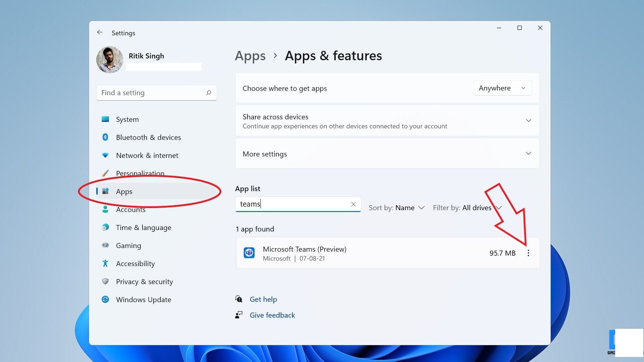Select Windows Update in sidebar
The width and height of the screenshot is (644, 362).
pyautogui.click(x=144, y=300)
